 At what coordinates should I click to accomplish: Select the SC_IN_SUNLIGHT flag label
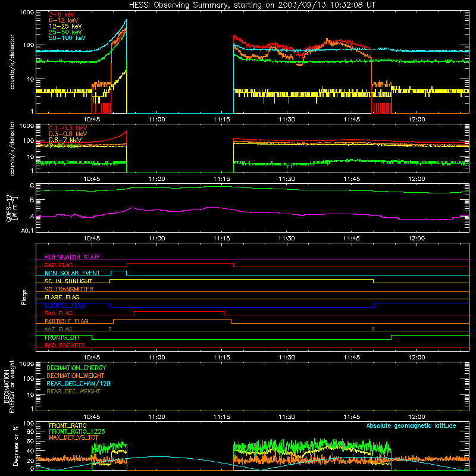click(x=68, y=281)
